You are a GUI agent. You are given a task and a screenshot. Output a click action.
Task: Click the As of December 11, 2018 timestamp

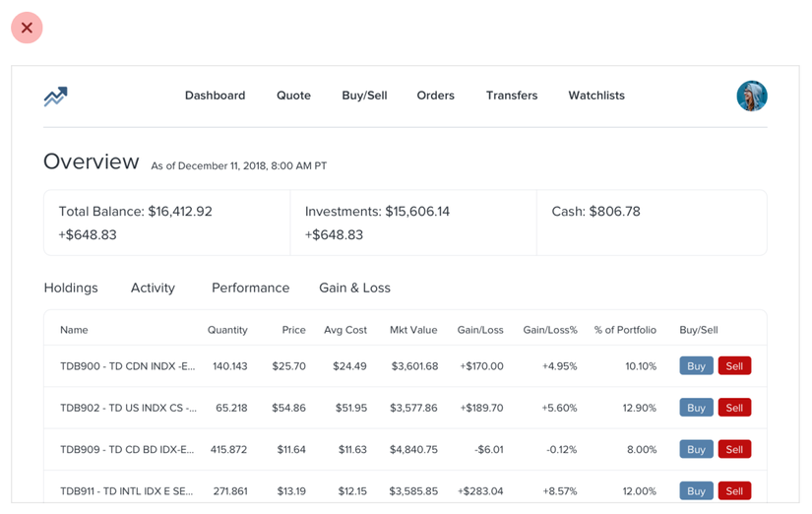[x=239, y=165]
